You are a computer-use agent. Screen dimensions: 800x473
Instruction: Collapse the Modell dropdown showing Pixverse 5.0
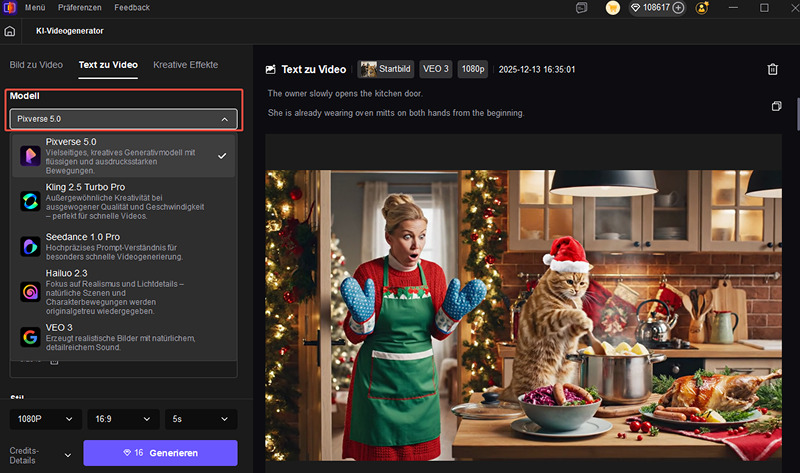coord(123,119)
